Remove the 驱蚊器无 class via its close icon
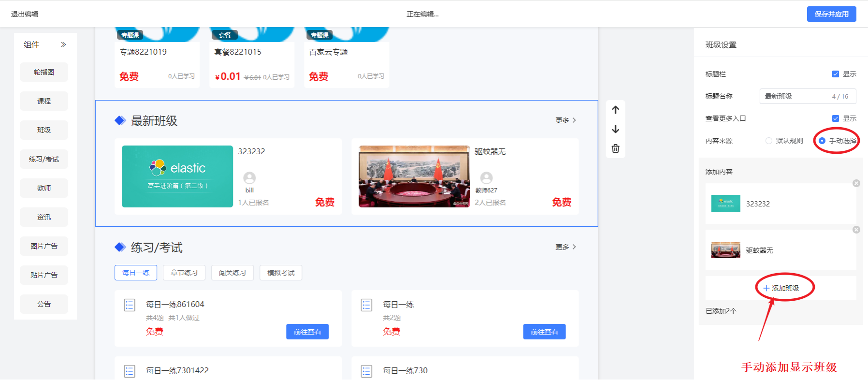Screen dimensions: 868x380 pyautogui.click(x=856, y=230)
